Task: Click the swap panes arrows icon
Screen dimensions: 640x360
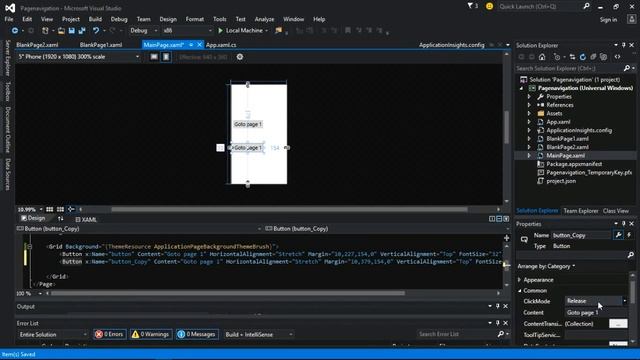Action: tap(61, 219)
